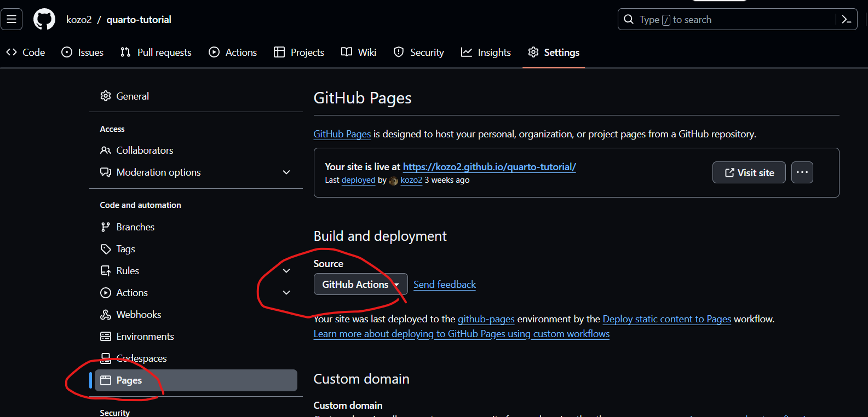Expand the Moderation options section

(286, 172)
